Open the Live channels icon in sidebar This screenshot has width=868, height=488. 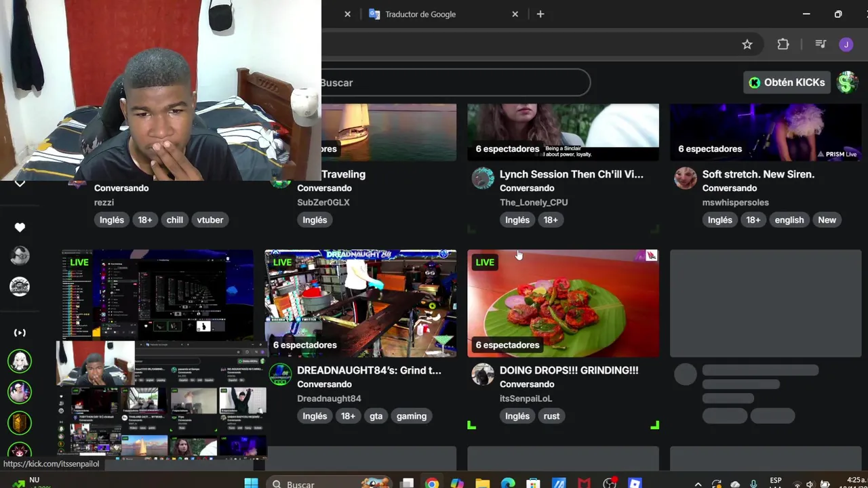(x=20, y=333)
